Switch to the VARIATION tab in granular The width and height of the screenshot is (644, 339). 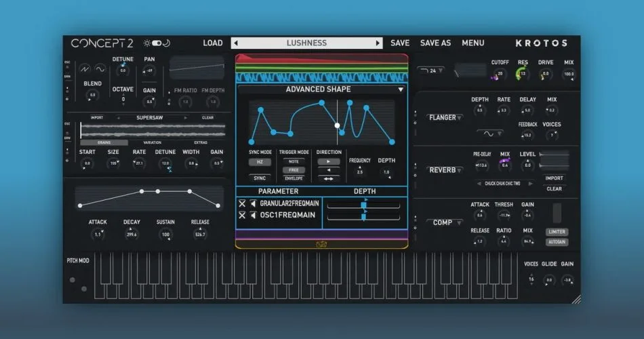click(x=152, y=142)
